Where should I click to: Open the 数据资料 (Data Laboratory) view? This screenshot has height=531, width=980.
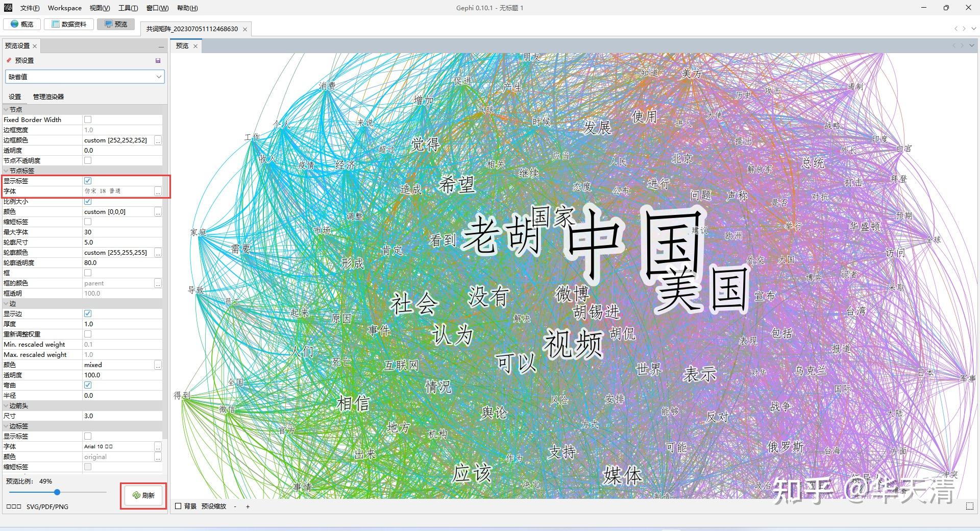68,24
